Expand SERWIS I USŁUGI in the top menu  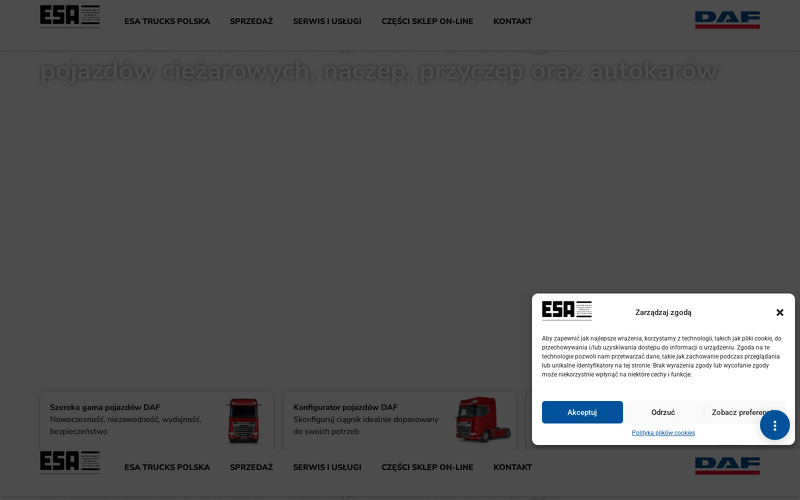(327, 21)
